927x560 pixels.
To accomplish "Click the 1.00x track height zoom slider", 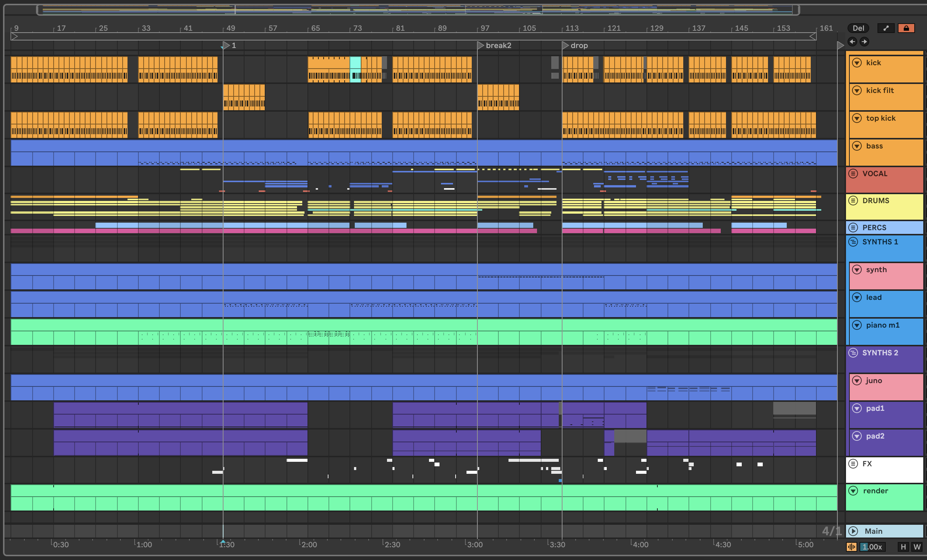I will (x=872, y=547).
